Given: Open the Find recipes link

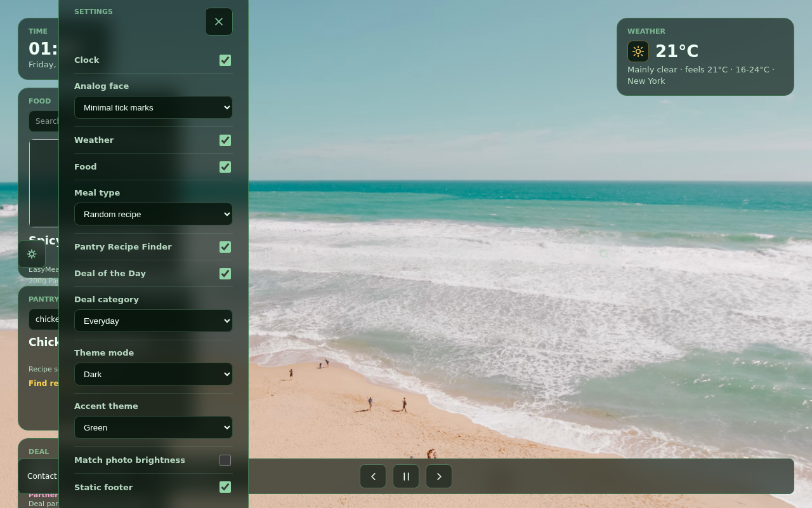Looking at the screenshot, I should [44, 384].
